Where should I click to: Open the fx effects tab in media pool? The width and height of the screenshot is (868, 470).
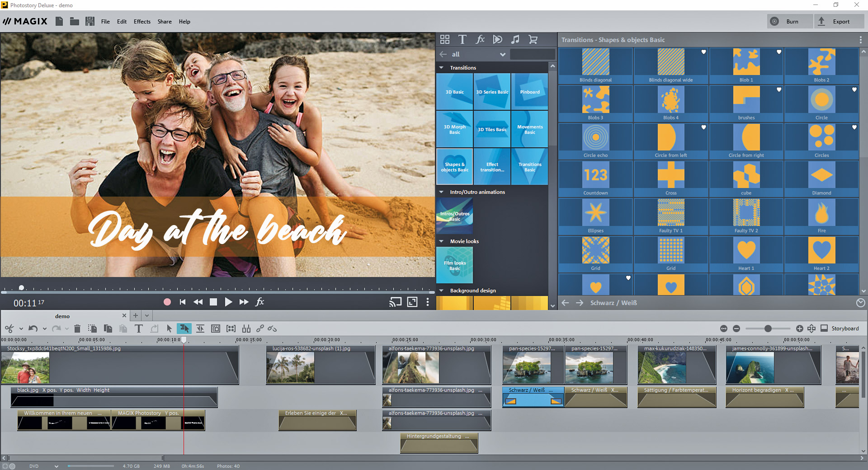[x=480, y=39]
